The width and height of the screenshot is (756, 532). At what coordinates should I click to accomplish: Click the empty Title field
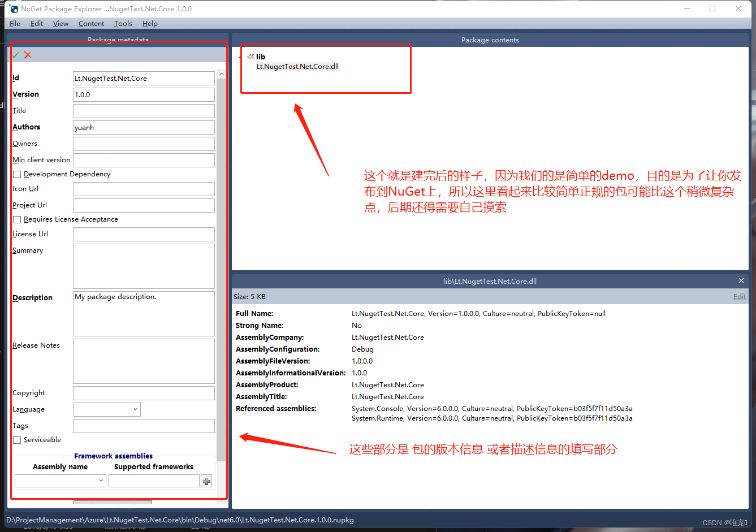tap(144, 111)
